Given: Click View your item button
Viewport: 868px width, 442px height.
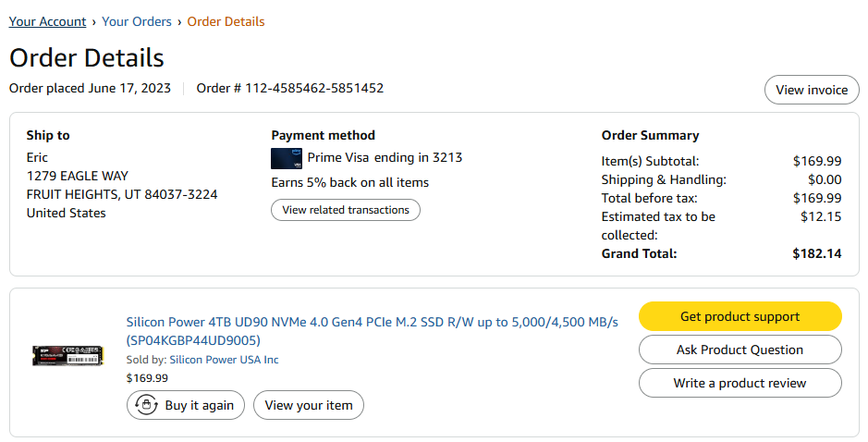Looking at the screenshot, I should pyautogui.click(x=309, y=405).
